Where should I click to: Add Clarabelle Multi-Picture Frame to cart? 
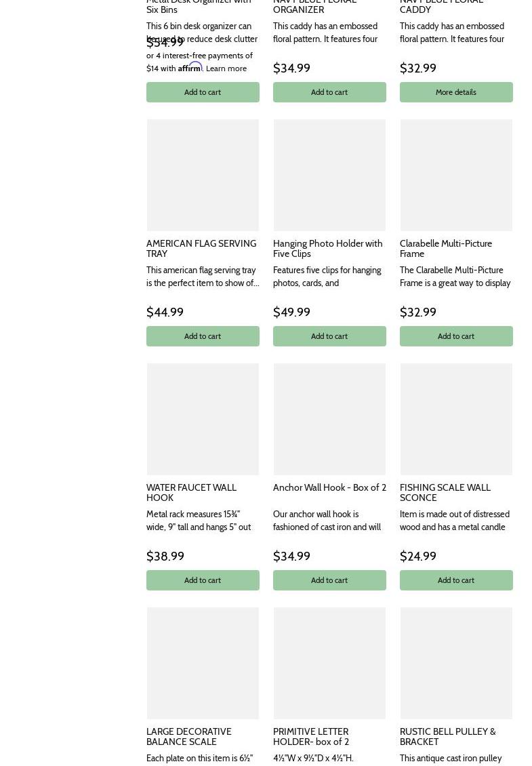(455, 336)
